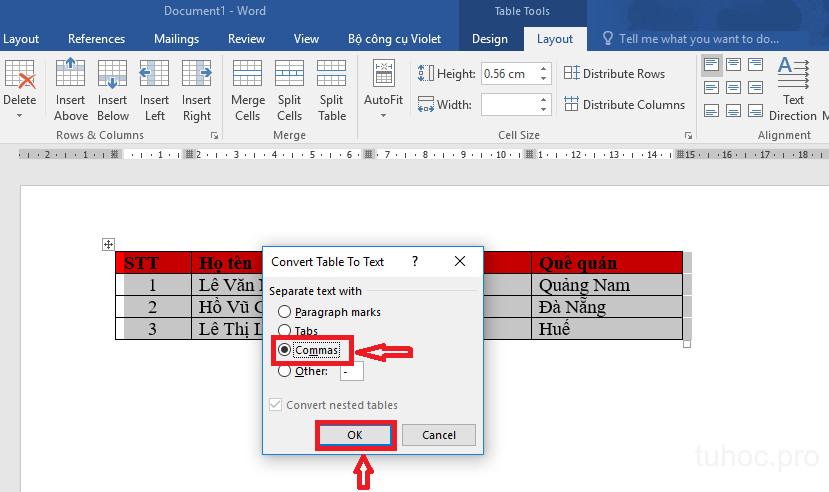Click the Huế cell
The height and width of the screenshot is (492, 829).
pyautogui.click(x=607, y=329)
